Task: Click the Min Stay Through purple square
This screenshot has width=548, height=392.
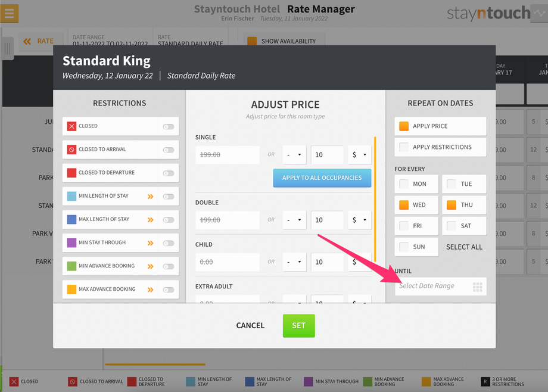Action: [71, 242]
